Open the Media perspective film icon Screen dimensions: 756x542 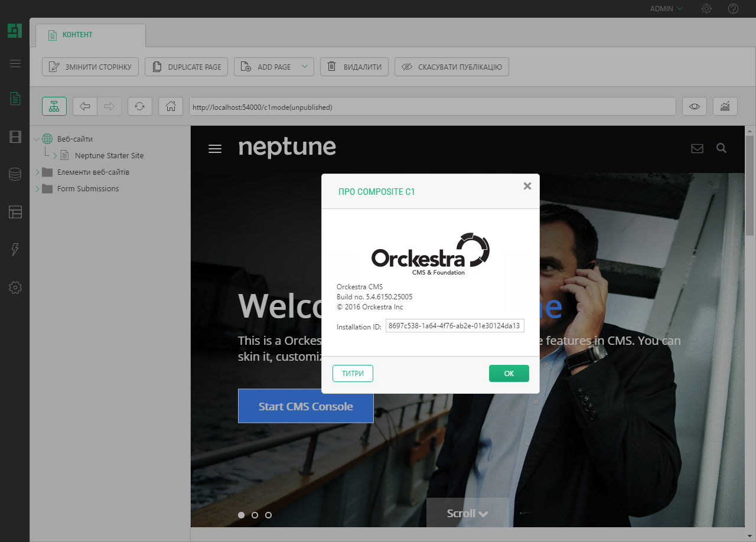point(15,137)
